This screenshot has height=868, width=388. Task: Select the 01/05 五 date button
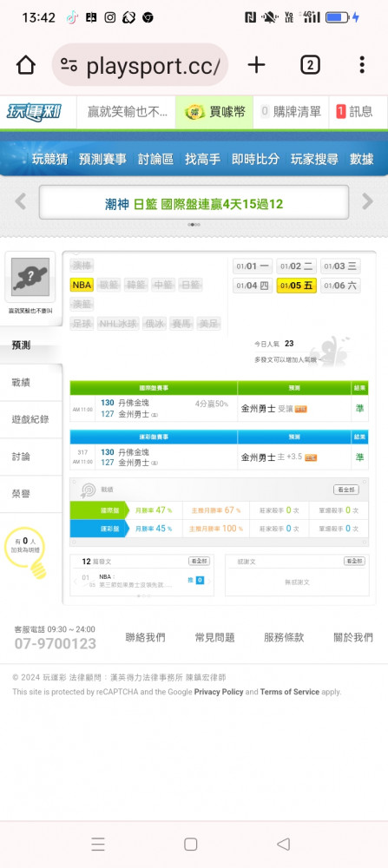pos(297,286)
